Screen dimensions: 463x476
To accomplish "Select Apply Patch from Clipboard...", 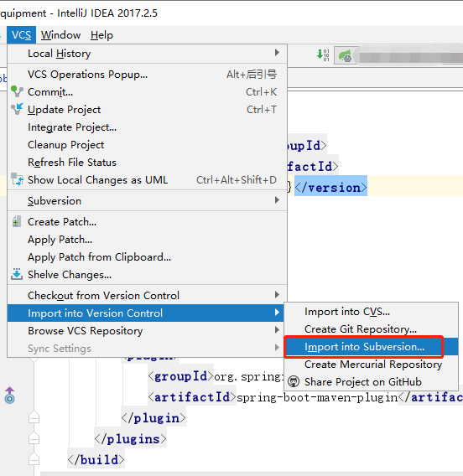I will 148,257.
